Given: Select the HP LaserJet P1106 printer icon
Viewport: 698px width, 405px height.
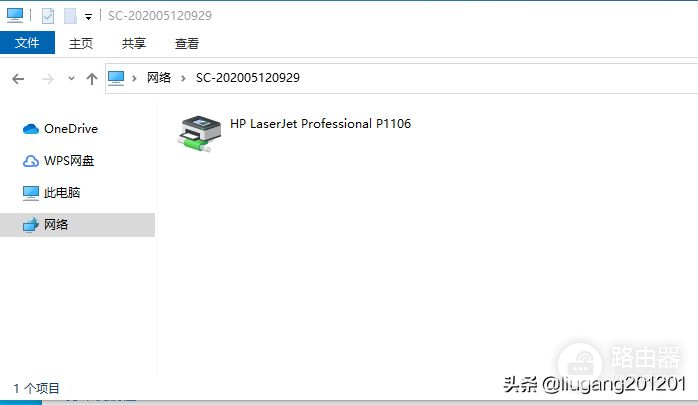Looking at the screenshot, I should pyautogui.click(x=199, y=133).
